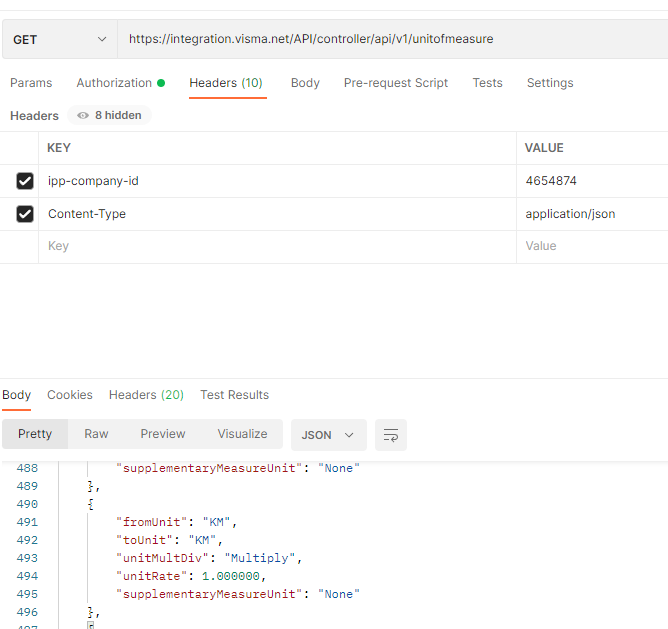668x629 pixels.
Task: Open the Settings tab
Action: click(x=550, y=83)
